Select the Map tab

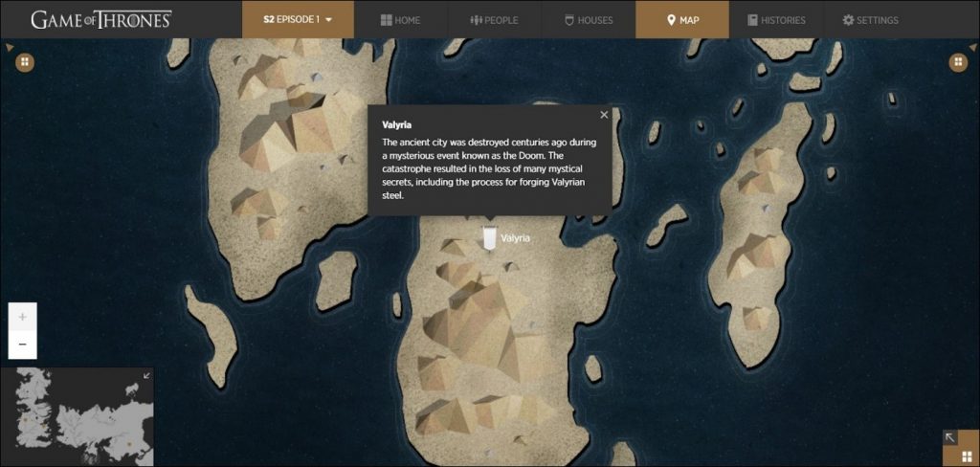click(x=682, y=20)
